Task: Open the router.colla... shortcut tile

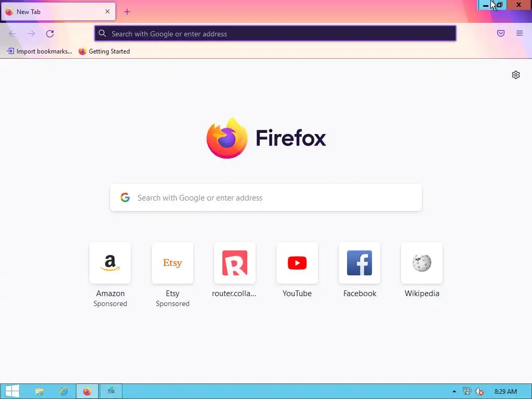Action: [x=235, y=263]
